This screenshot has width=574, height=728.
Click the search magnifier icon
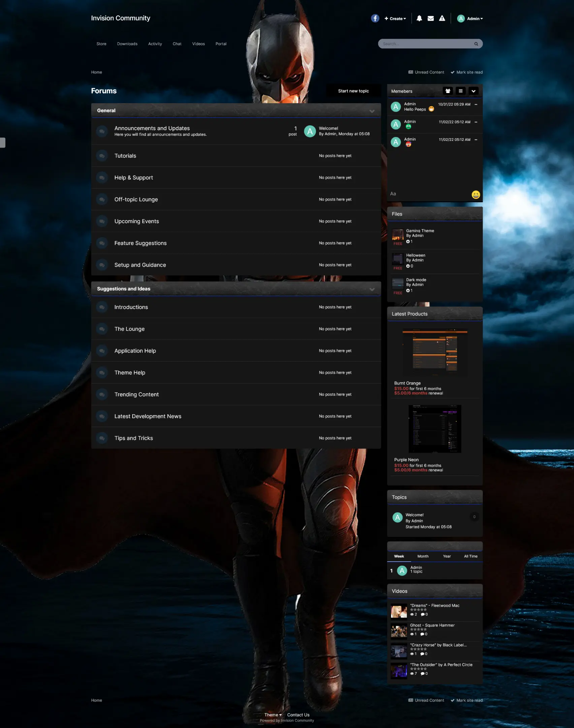(x=476, y=44)
